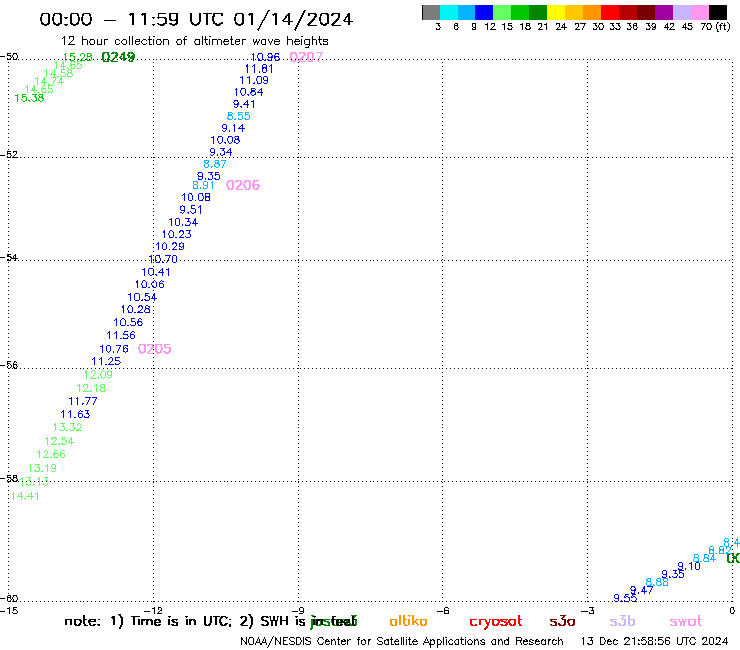This screenshot has height=650, width=740.
Task: Click the cyan swatch in the wave height scale
Action: point(449,12)
